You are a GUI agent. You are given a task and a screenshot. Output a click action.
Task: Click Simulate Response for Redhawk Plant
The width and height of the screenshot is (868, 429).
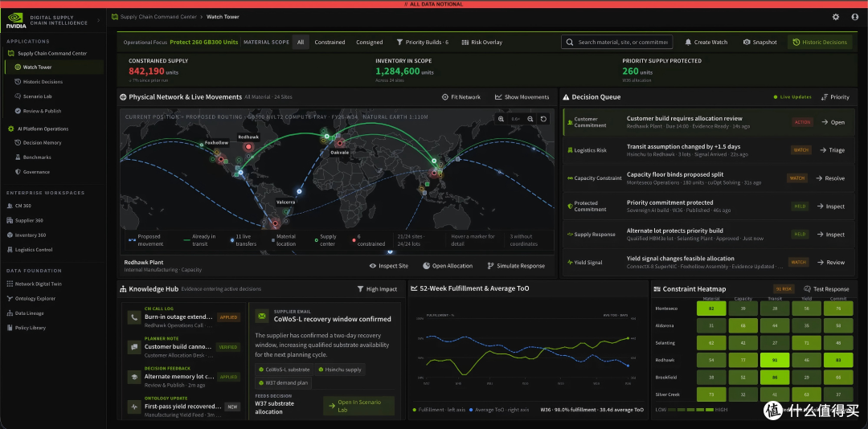[x=516, y=266]
